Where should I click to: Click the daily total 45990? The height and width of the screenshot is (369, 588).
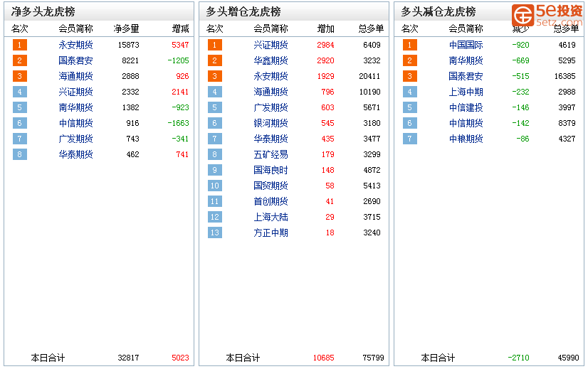tap(569, 358)
